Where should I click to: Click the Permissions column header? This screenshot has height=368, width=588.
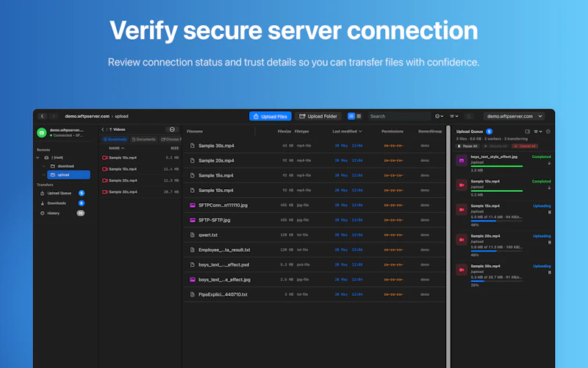pyautogui.click(x=392, y=132)
